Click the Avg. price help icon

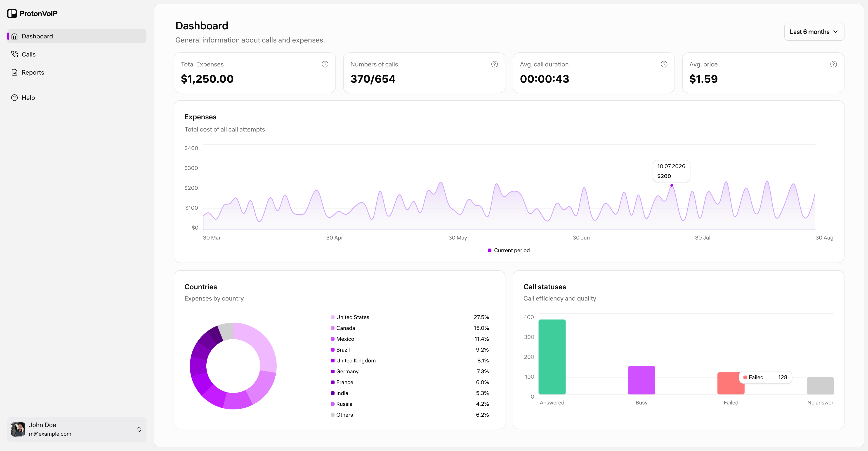pyautogui.click(x=833, y=64)
